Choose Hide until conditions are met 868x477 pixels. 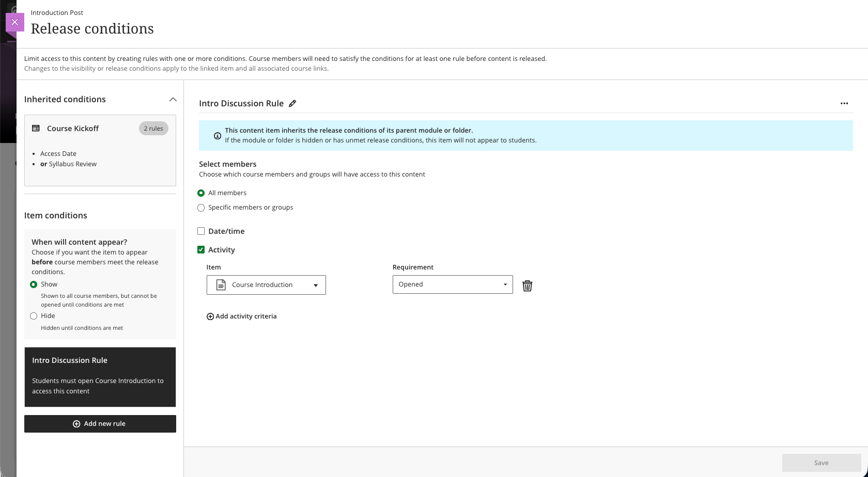coord(34,315)
